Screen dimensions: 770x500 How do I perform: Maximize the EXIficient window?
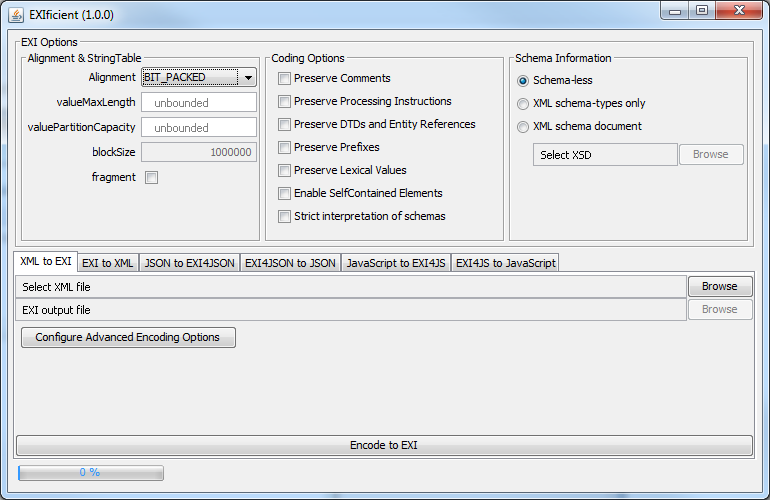pyautogui.click(x=702, y=11)
